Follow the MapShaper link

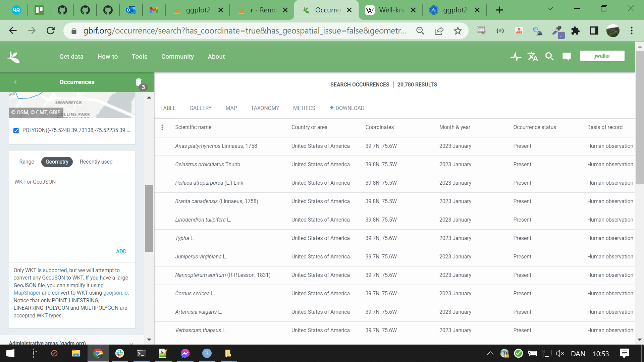(27, 293)
